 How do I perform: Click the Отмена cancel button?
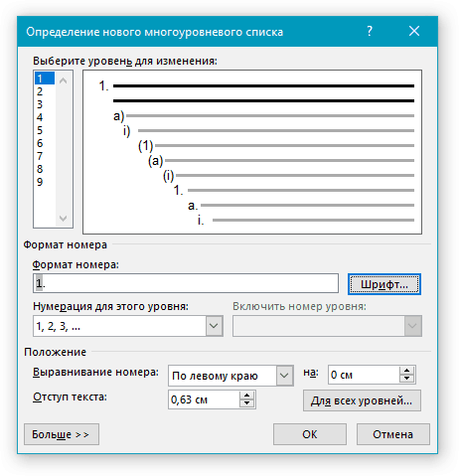pyautogui.click(x=393, y=434)
